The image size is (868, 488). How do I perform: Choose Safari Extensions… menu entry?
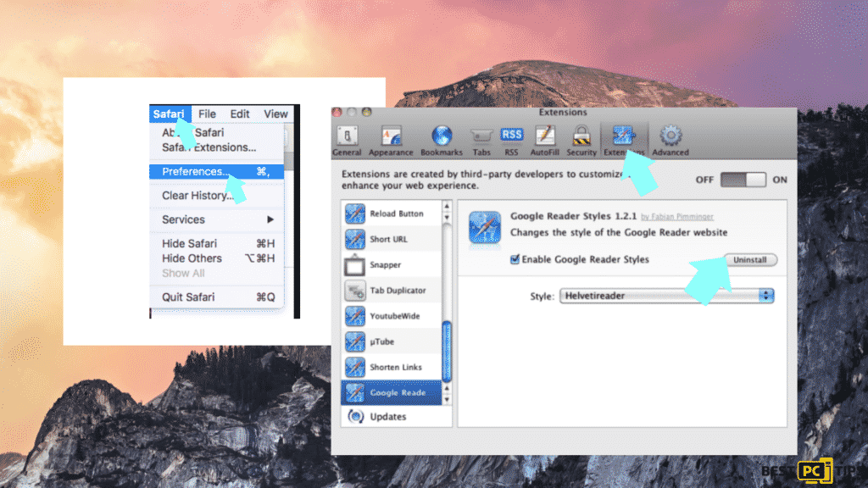(x=209, y=147)
